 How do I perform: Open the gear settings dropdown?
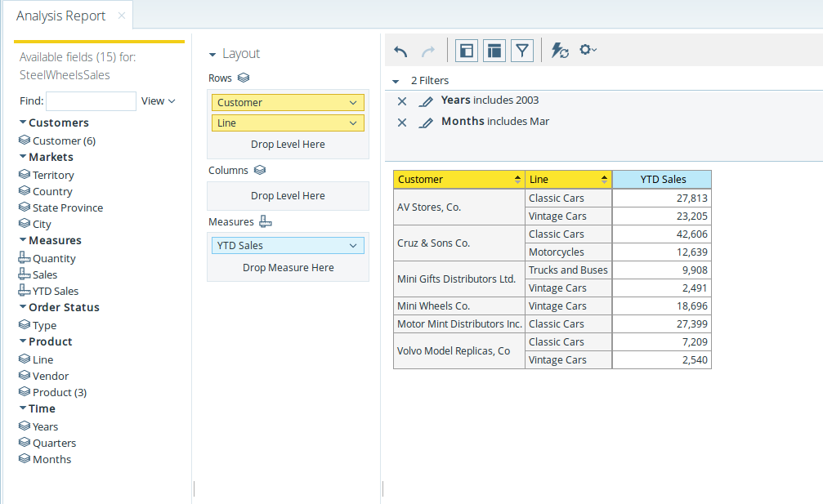(588, 51)
